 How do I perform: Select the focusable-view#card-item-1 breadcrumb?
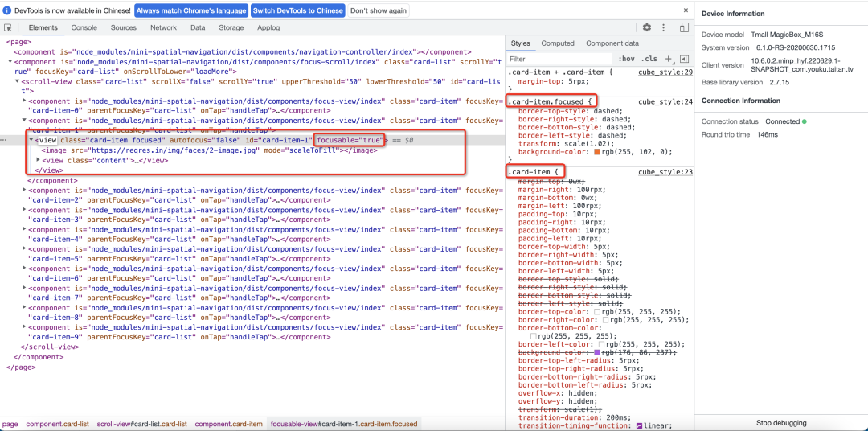(344, 424)
